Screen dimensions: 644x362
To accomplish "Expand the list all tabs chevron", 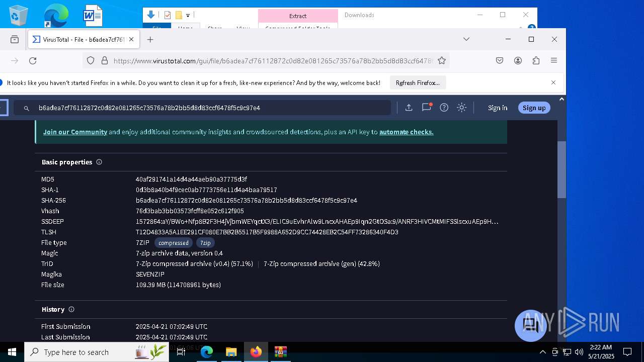I will [x=466, y=39].
